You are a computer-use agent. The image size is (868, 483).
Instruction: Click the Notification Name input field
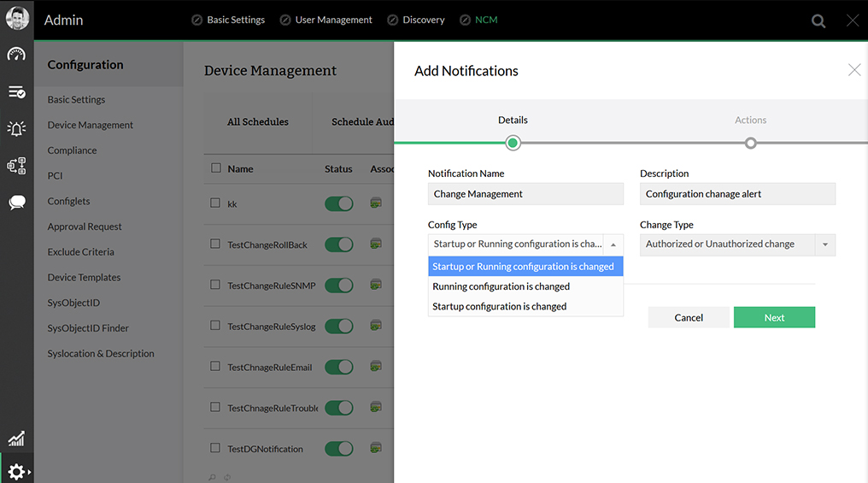coord(525,194)
